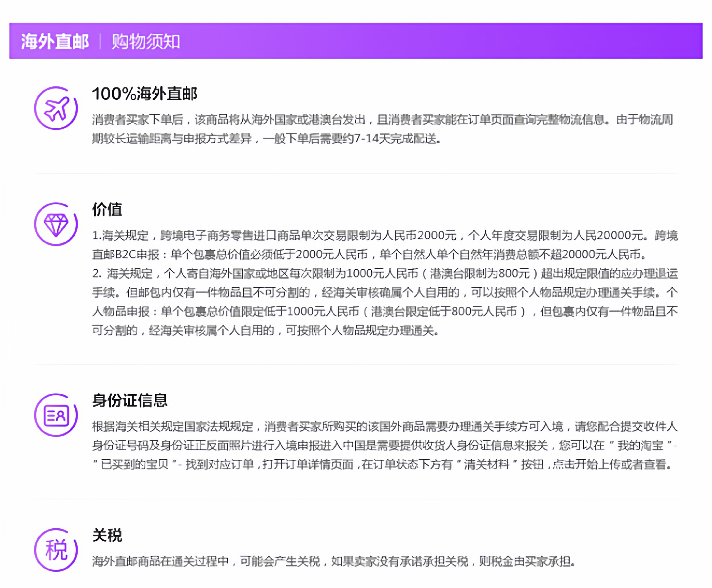Click the 购物须知 banner label
Image resolution: width=712 pixels, height=588 pixels.
coord(145,42)
